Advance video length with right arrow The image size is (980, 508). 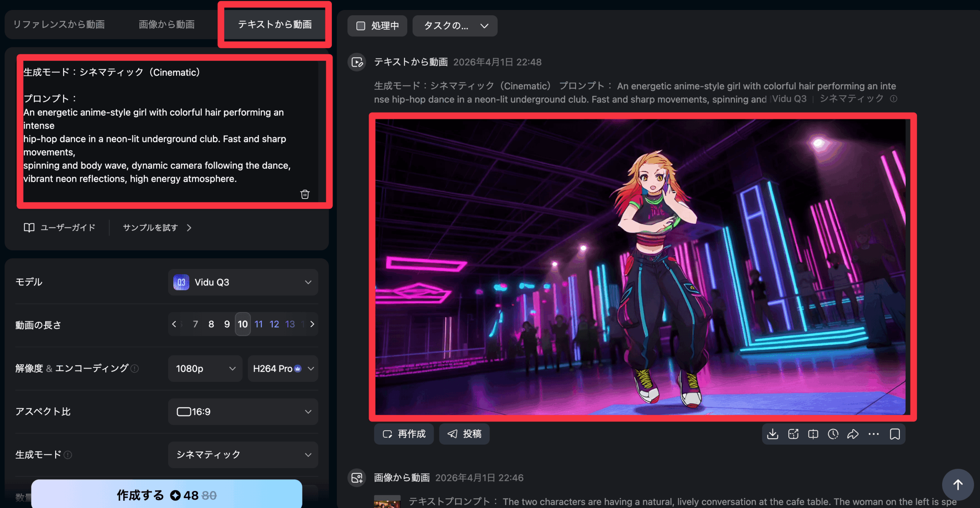point(312,324)
